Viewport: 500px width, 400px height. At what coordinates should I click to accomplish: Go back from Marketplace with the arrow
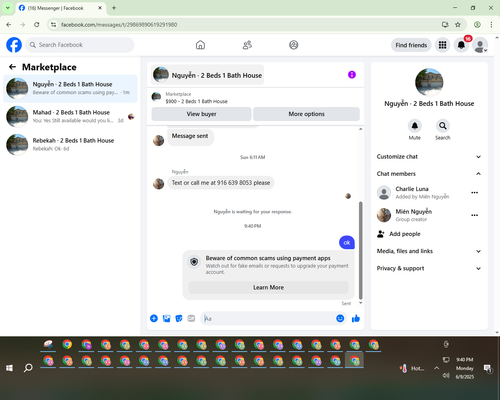pyautogui.click(x=12, y=67)
